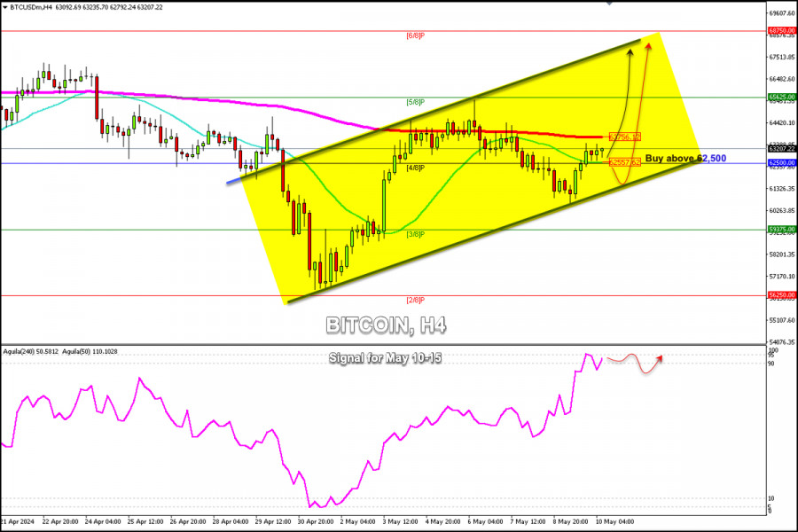Click the red 68750.00 price axis label
This screenshot has height=532, width=798.
[782, 30]
